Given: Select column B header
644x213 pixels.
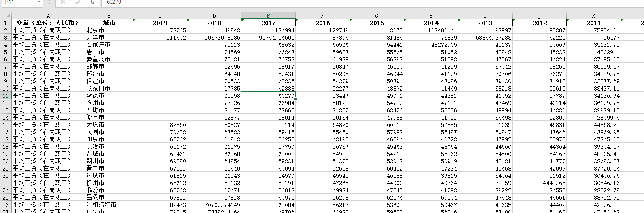Looking at the screenshot, I should point(109,15).
